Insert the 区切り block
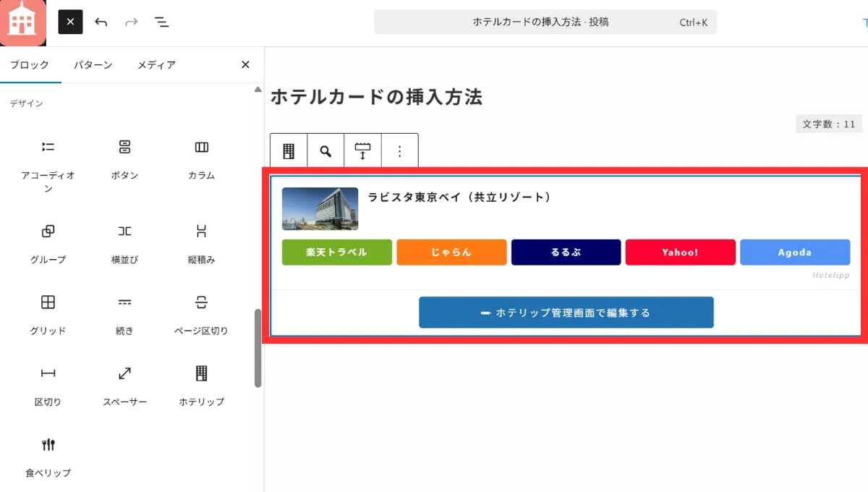Screen dimensions: 868x492 (x=48, y=386)
